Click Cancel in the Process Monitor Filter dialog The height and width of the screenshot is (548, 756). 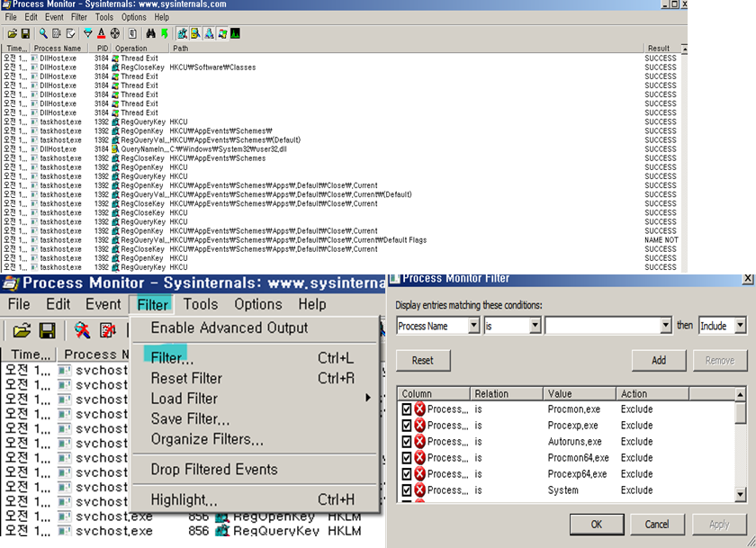click(x=657, y=525)
